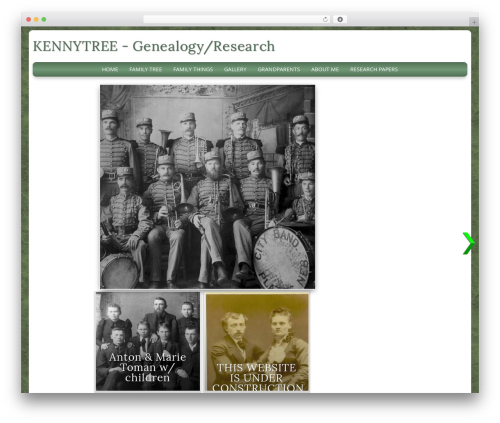Open the Anton & Marie Toman family thumbnail

click(148, 341)
